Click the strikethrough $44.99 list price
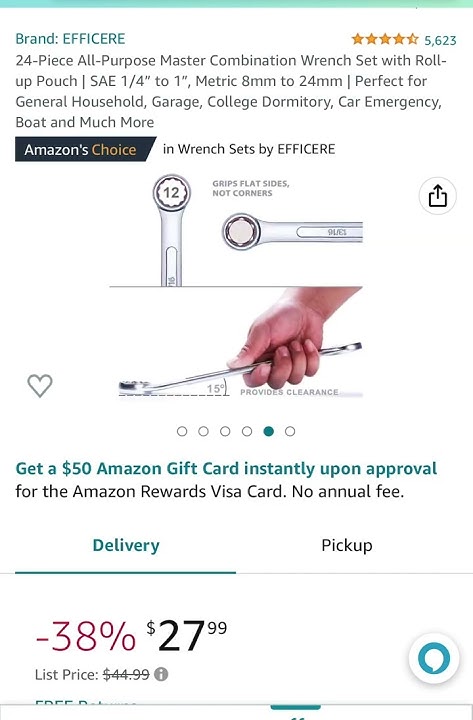 [x=126, y=674]
